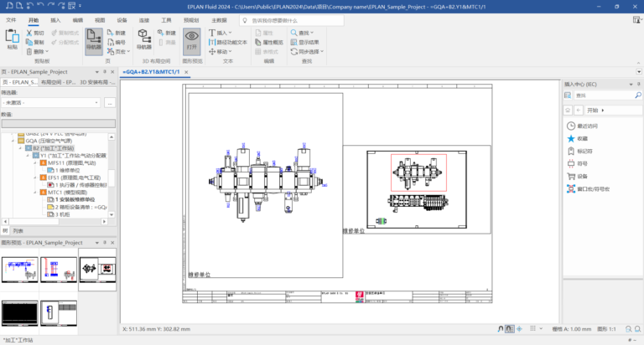This screenshot has width=644, height=345.
Task: Open 最近访问 recent items
Action: pos(583,126)
